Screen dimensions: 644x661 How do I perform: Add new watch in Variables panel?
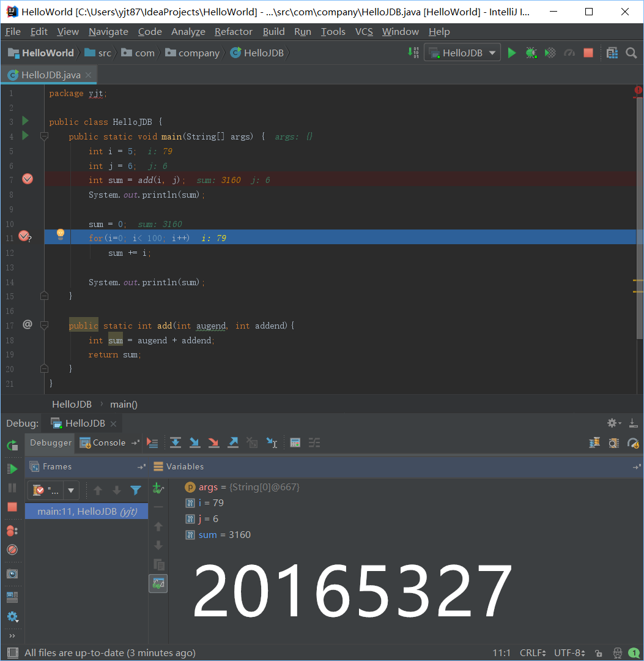(158, 488)
